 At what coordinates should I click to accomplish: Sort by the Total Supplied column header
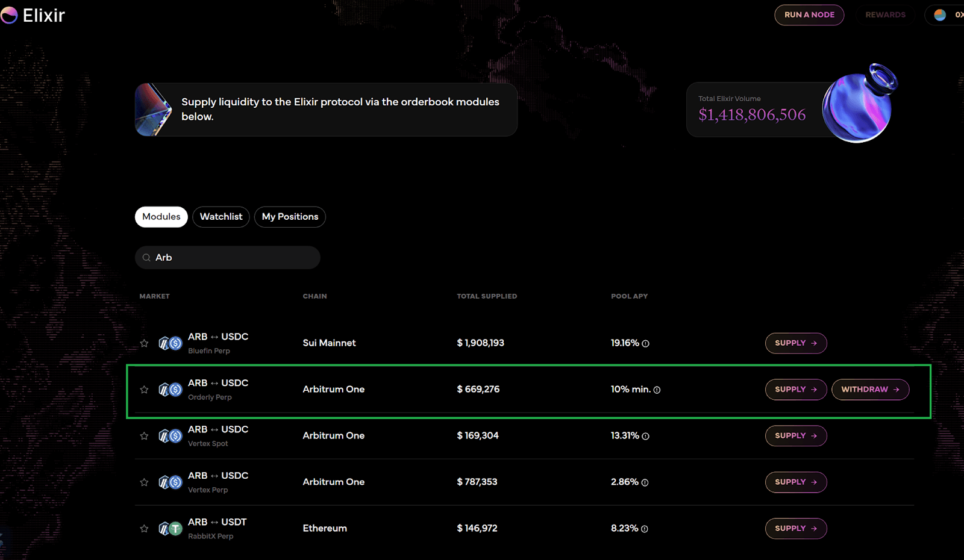[487, 296]
